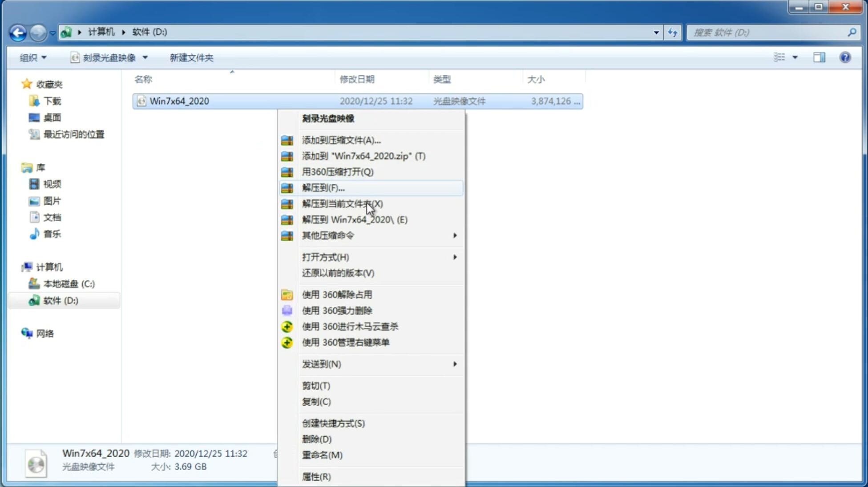
Task: Expand 其他压缩命令 submenu arrow
Action: pyautogui.click(x=456, y=235)
